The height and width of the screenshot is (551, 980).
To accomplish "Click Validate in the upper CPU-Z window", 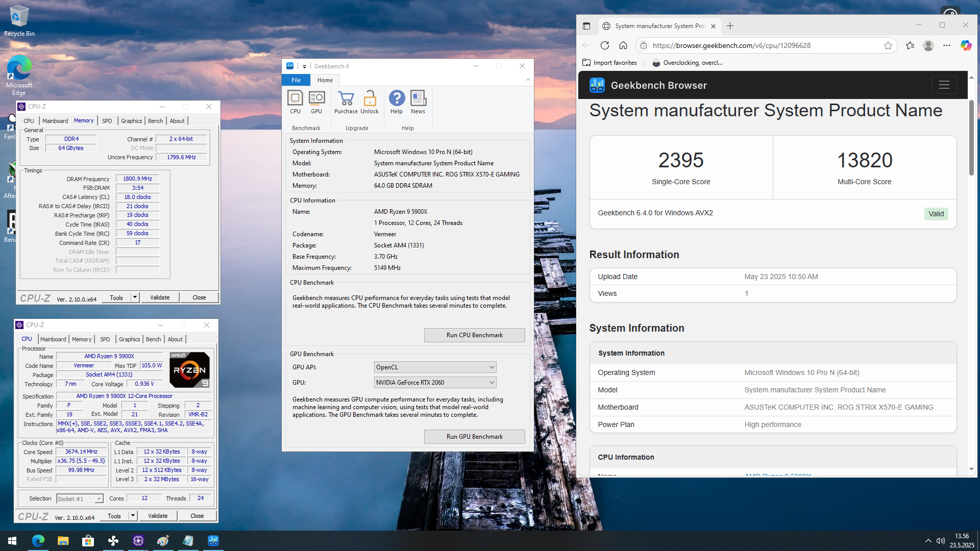I will click(x=160, y=297).
